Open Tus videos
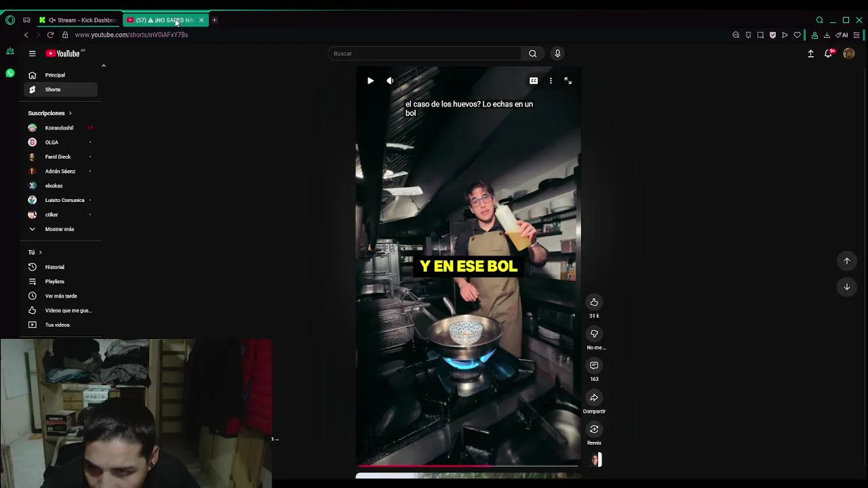Viewport: 868px width, 488px height. tap(61, 325)
